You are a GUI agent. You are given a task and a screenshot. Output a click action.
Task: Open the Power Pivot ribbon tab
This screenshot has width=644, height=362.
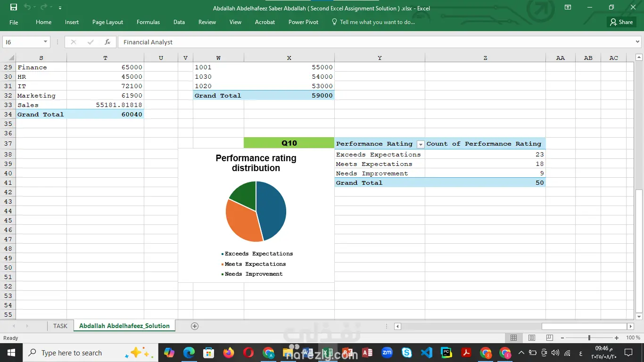pyautogui.click(x=303, y=22)
